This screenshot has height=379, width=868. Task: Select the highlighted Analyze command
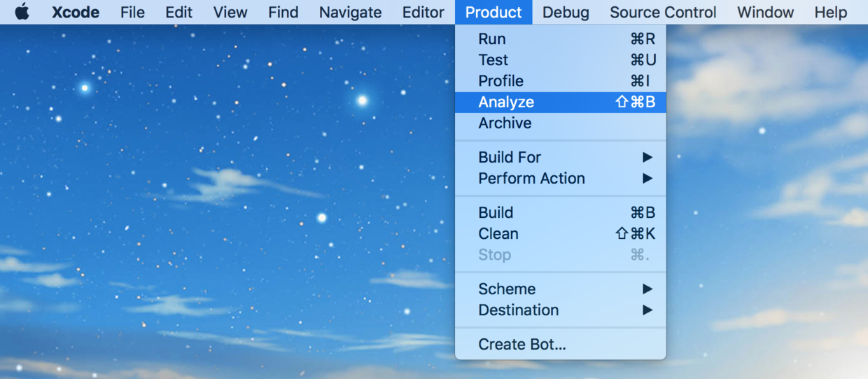pos(560,102)
